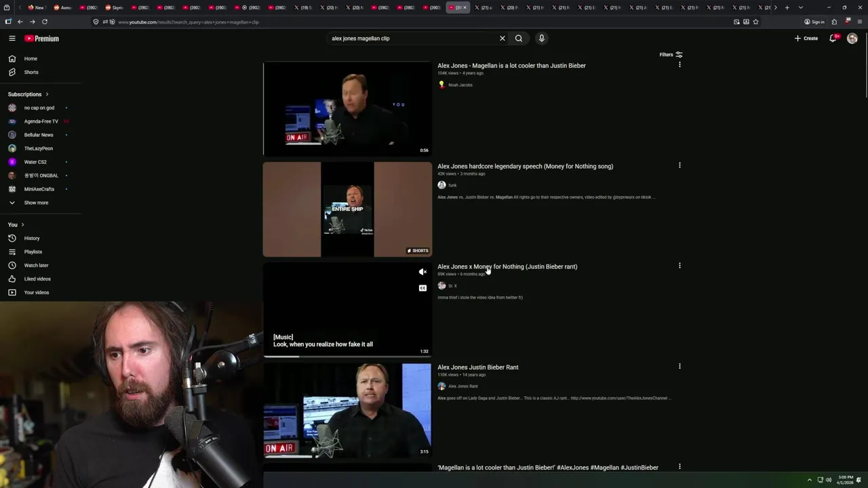Open the tab list dropdown chevron
The image size is (868, 488).
pyautogui.click(x=801, y=7)
